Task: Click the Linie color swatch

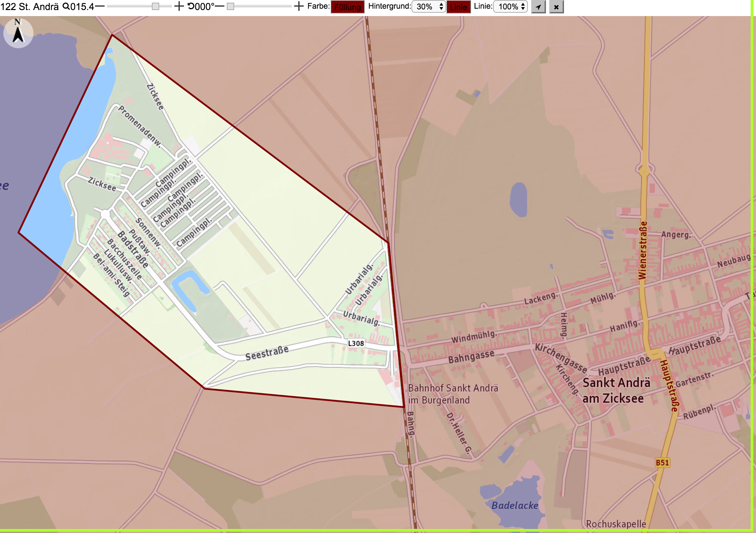Action: 459,7
